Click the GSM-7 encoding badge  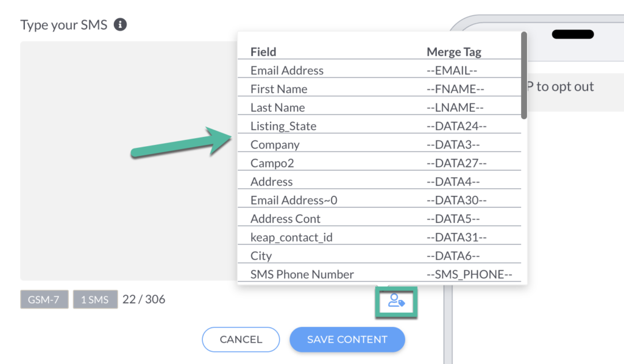pos(44,299)
